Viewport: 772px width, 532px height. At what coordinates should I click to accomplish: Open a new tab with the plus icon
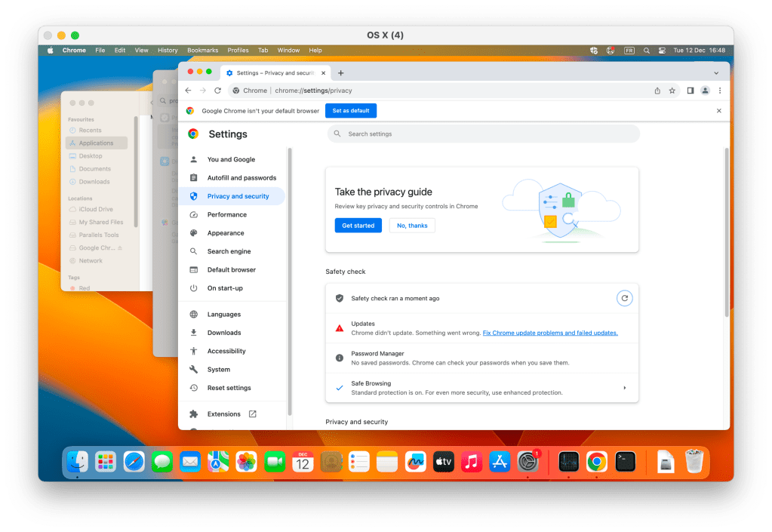coord(340,73)
